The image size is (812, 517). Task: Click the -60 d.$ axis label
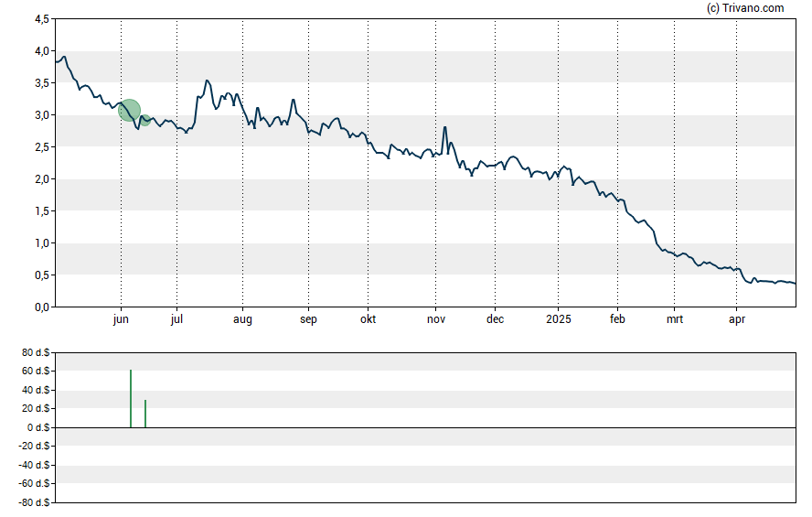pyautogui.click(x=34, y=483)
